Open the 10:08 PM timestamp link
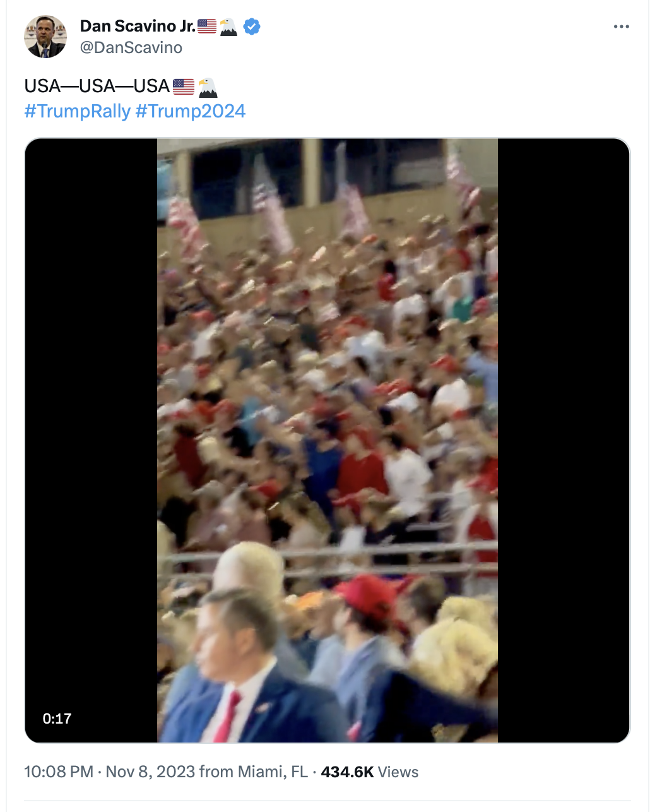Image resolution: width=650 pixels, height=812 pixels. pyautogui.click(x=59, y=772)
